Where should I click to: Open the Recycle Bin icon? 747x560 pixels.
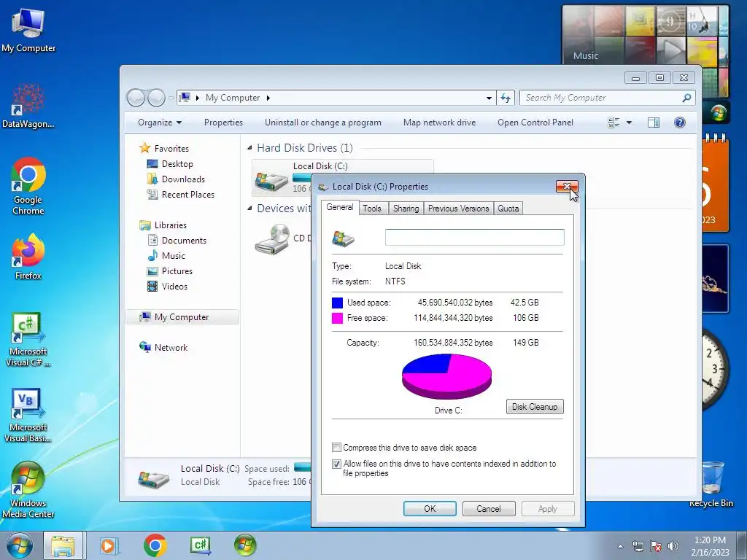[711, 483]
